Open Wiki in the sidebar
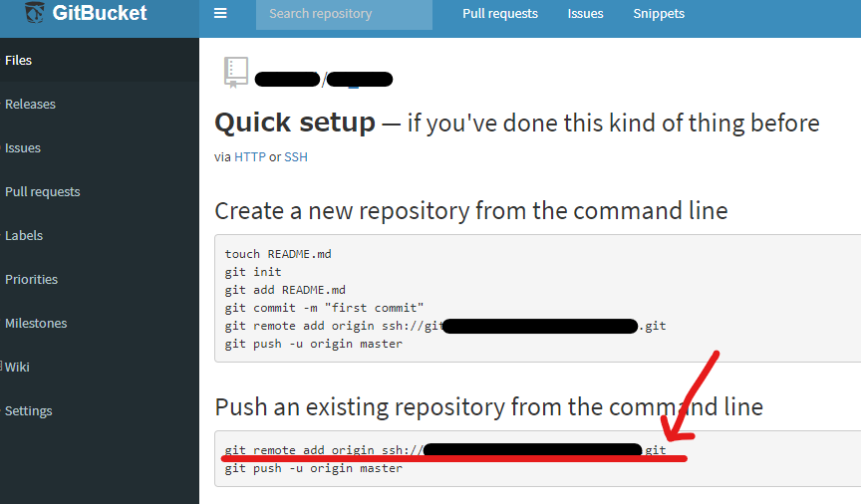The image size is (861, 504). tap(100, 367)
